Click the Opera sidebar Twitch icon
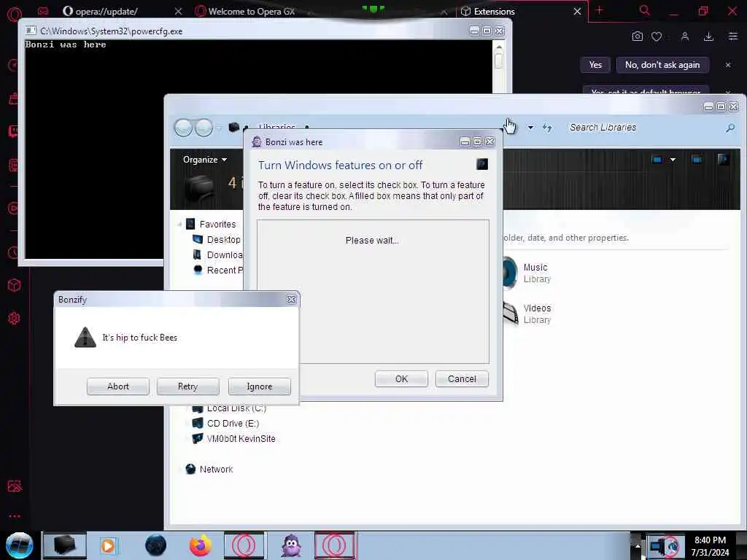Screen dimensions: 747x560 pos(13,131)
